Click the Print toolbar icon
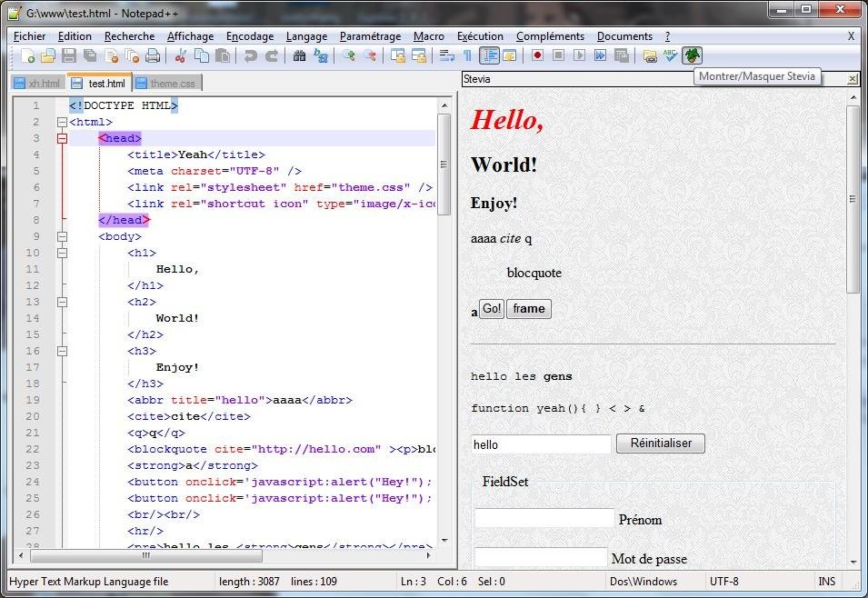Viewport: 868px width, 598px height. 153,56
